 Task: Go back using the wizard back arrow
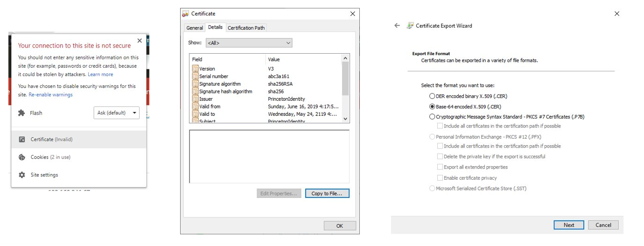[397, 26]
